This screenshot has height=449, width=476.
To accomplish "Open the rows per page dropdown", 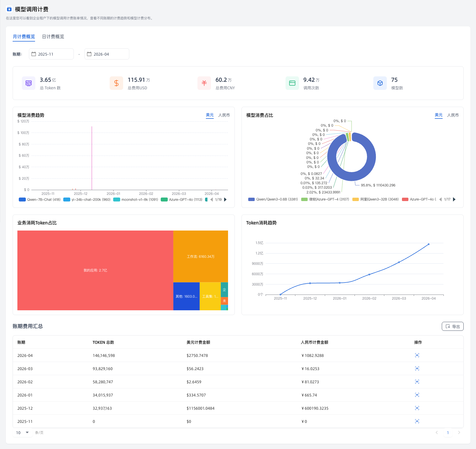I will (x=22, y=432).
